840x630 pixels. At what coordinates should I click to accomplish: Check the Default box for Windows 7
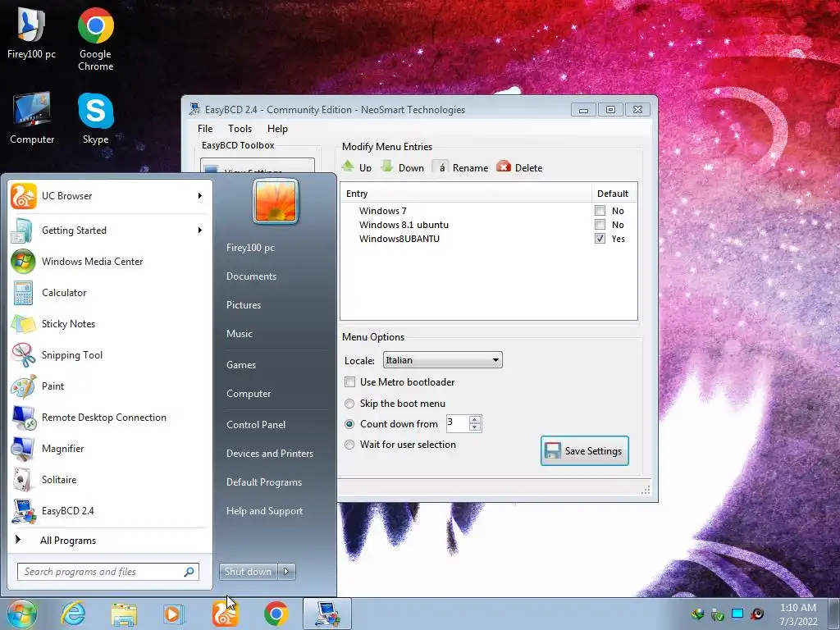(x=600, y=211)
